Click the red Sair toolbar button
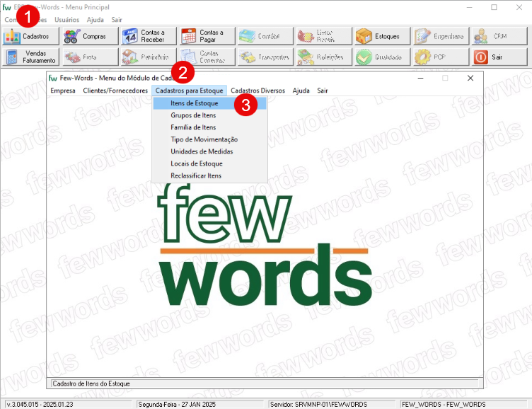Viewport: 532px width, 409px height. [x=499, y=57]
